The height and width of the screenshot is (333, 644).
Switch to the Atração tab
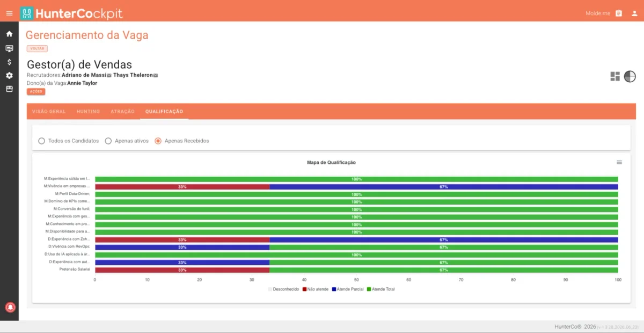(x=122, y=112)
